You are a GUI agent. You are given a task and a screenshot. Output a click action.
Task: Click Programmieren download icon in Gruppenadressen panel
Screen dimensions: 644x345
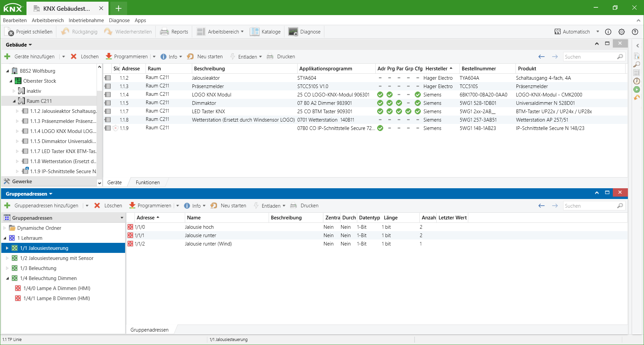[132, 206]
